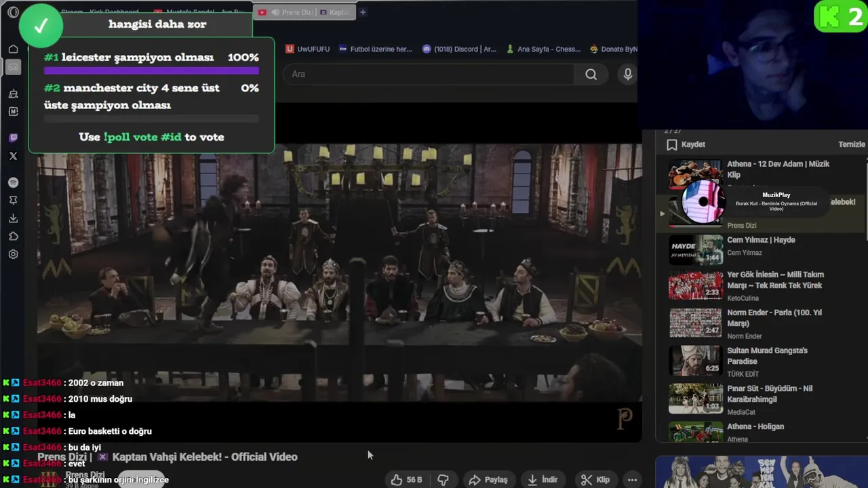Open Twitch panel in the sidebar

tap(13, 138)
